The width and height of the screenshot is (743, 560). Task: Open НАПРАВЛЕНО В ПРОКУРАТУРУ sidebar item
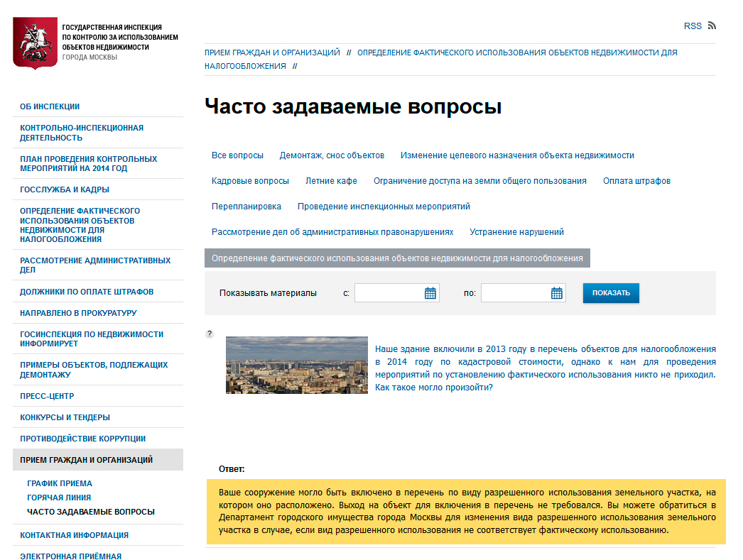[x=78, y=313]
